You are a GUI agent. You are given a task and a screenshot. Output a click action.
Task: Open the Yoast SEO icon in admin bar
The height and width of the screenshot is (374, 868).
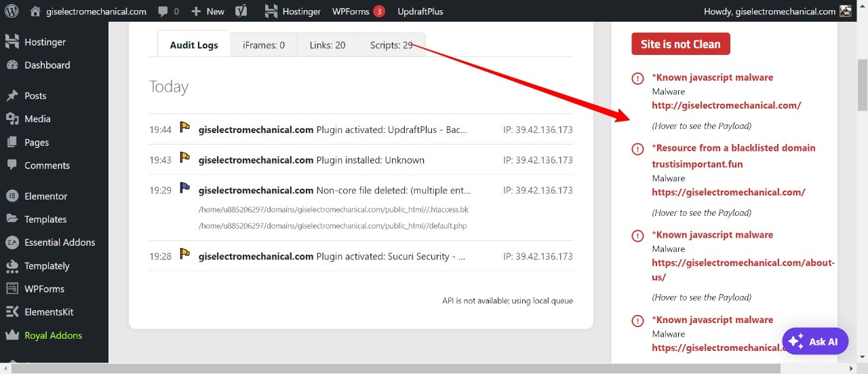coord(241,11)
